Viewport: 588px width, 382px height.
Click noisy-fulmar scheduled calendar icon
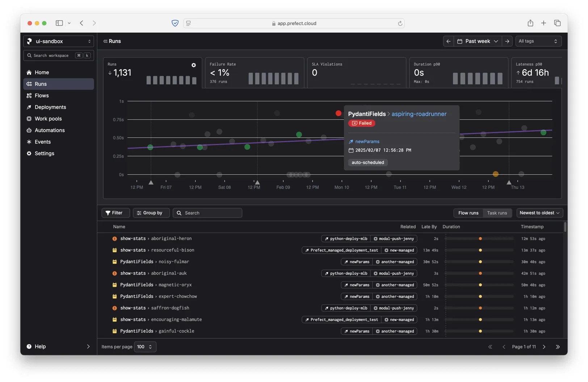(114, 262)
